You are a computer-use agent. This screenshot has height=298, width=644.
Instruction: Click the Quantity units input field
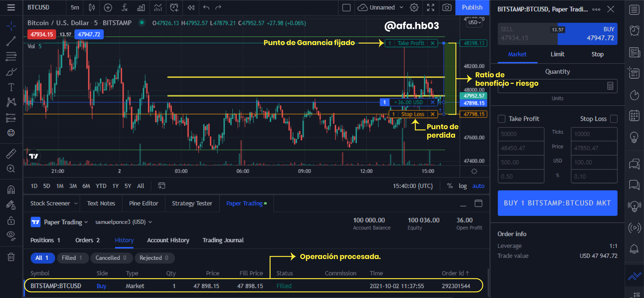pyautogui.click(x=557, y=86)
